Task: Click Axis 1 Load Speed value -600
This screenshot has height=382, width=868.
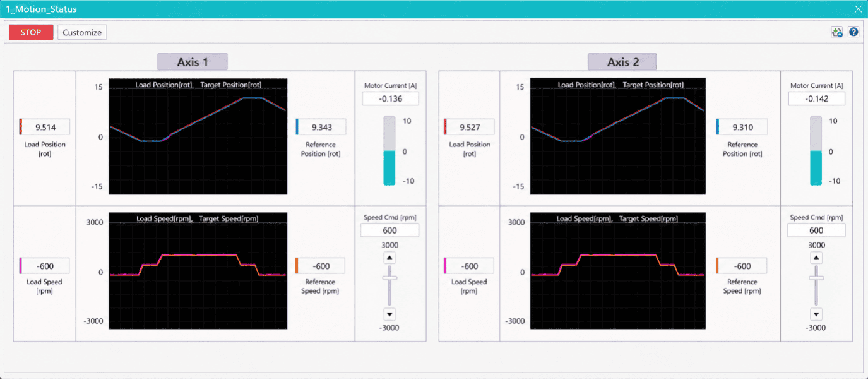Action: tap(45, 266)
